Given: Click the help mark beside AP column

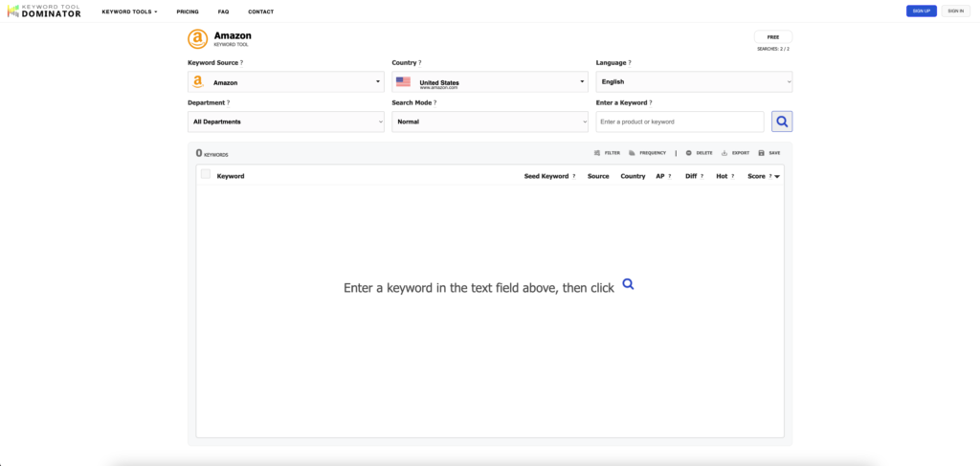Looking at the screenshot, I should (669, 177).
